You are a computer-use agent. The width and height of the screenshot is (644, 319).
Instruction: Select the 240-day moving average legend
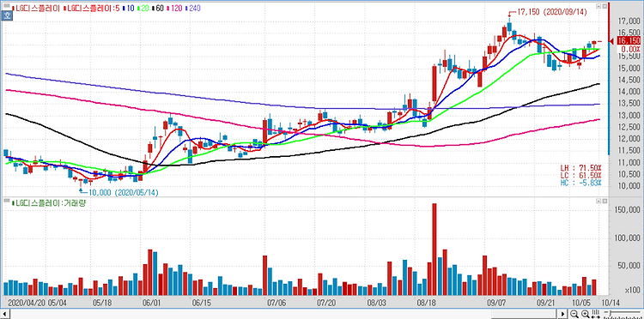click(193, 9)
